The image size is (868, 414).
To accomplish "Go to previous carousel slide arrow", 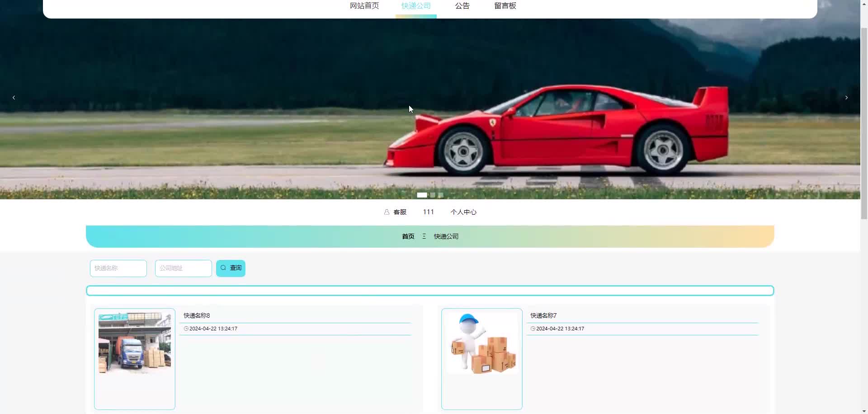I will [x=14, y=98].
